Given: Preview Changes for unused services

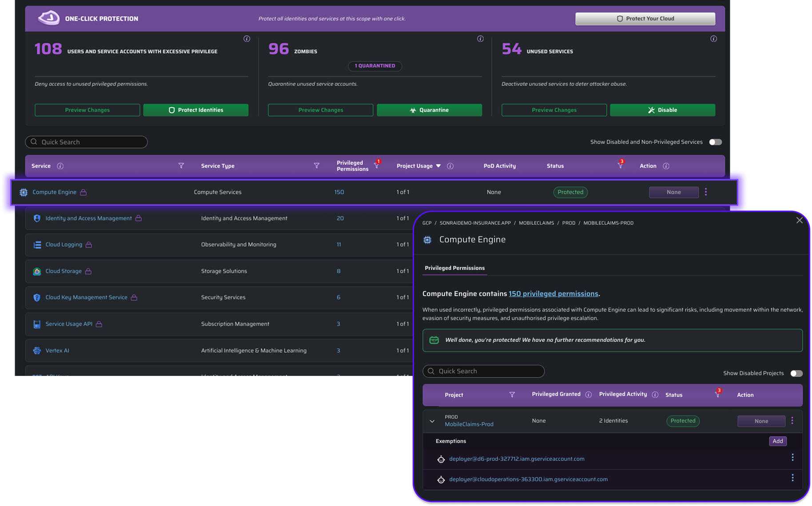Looking at the screenshot, I should pyautogui.click(x=554, y=110).
